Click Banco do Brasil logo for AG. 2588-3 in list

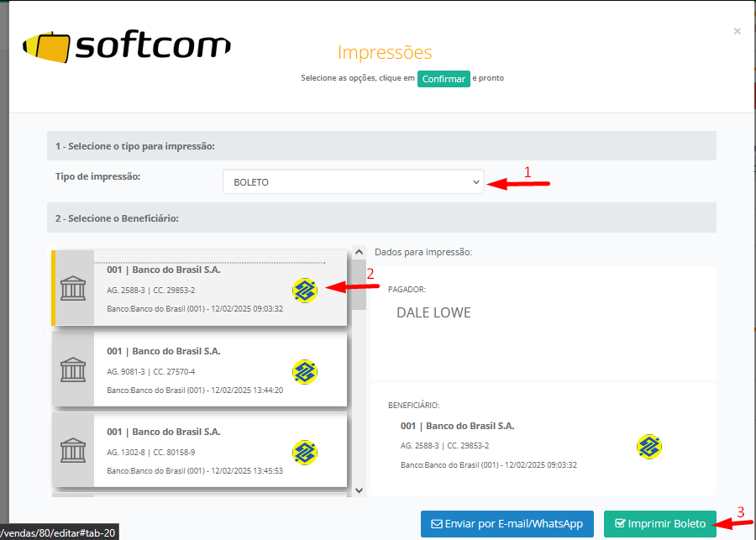tap(305, 291)
